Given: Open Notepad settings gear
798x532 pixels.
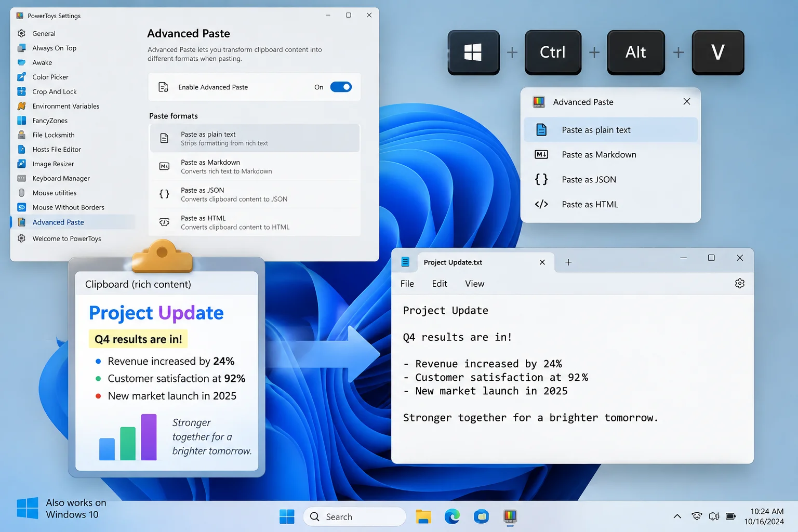Looking at the screenshot, I should click(740, 283).
